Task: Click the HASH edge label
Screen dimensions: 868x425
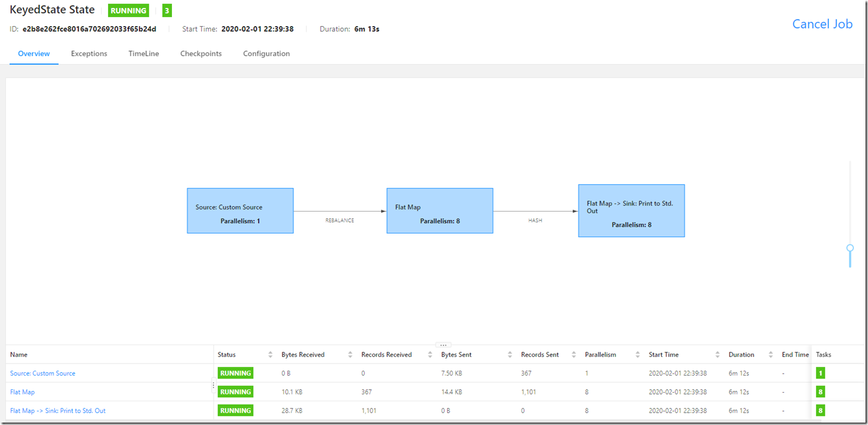Action: 535,221
